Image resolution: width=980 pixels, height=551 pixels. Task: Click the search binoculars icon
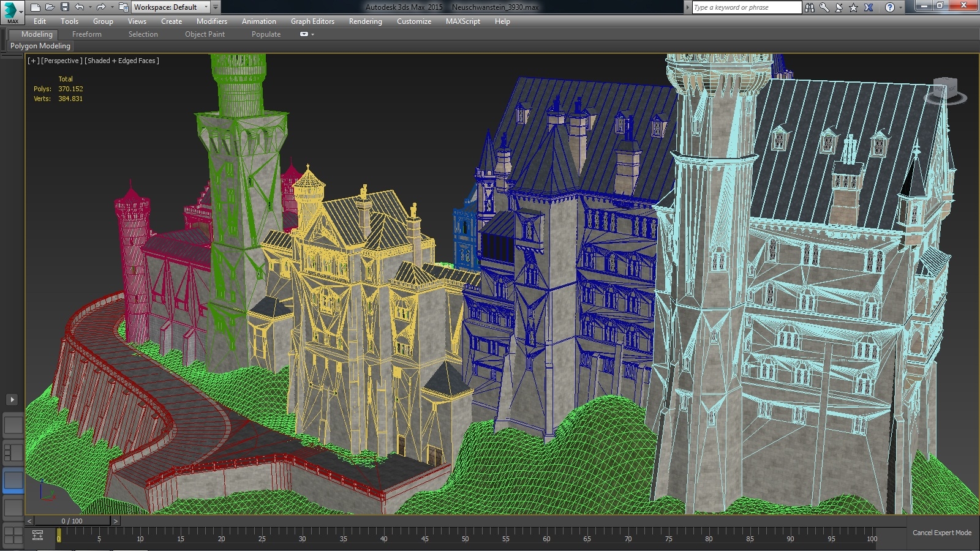click(x=810, y=7)
